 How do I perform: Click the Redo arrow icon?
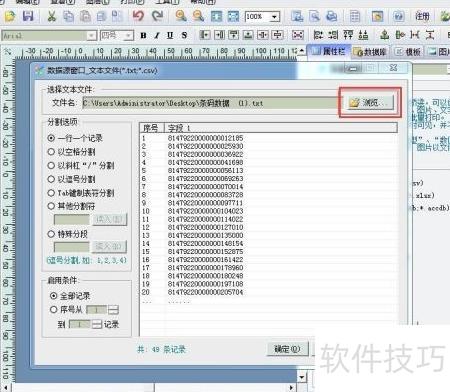(157, 16)
